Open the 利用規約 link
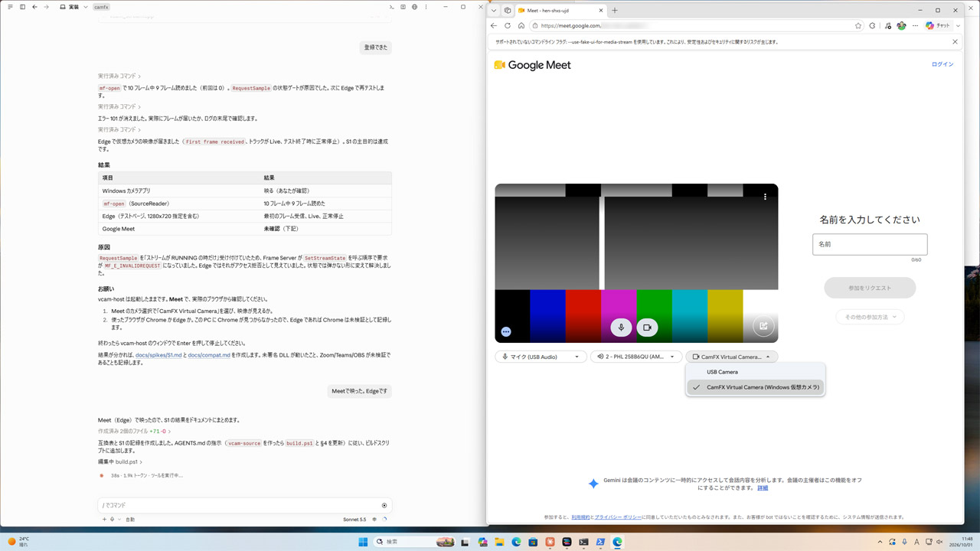980x551 pixels. (x=580, y=517)
